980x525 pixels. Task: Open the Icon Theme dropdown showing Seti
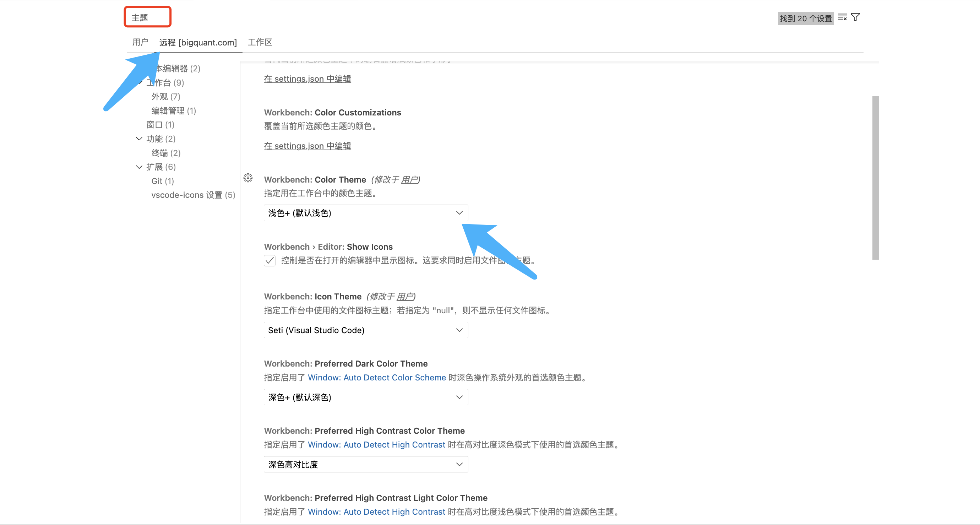click(x=366, y=330)
